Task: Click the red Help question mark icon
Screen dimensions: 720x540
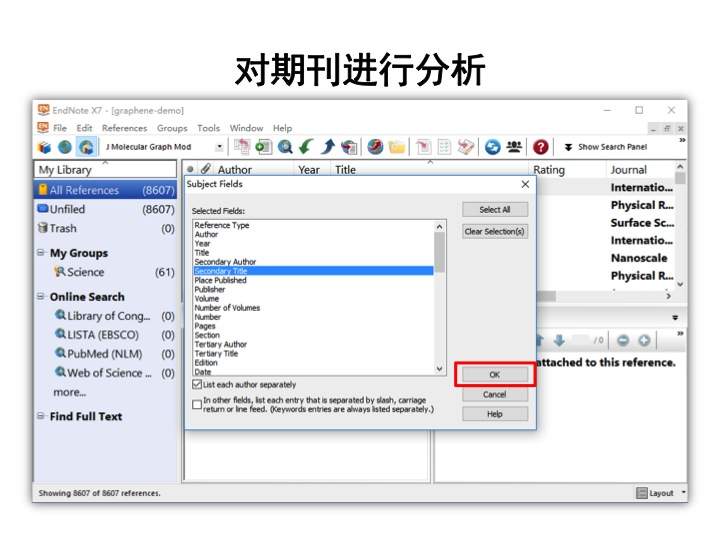Action: pyautogui.click(x=540, y=147)
